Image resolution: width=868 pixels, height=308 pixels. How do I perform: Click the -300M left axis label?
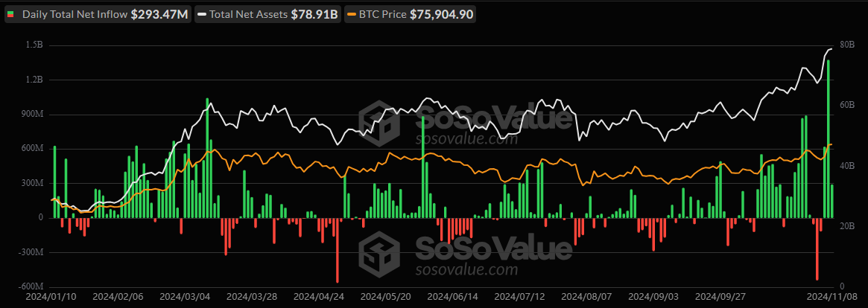click(x=31, y=252)
